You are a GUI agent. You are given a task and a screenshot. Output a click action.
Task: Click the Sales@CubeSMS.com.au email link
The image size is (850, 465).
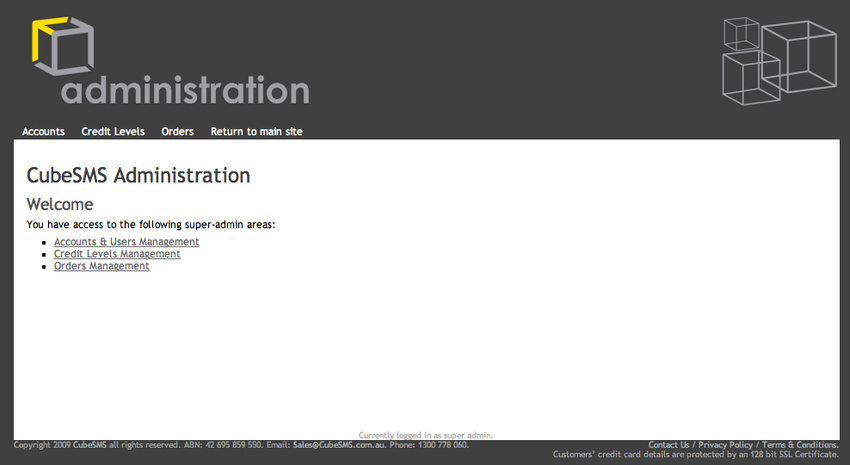339,445
